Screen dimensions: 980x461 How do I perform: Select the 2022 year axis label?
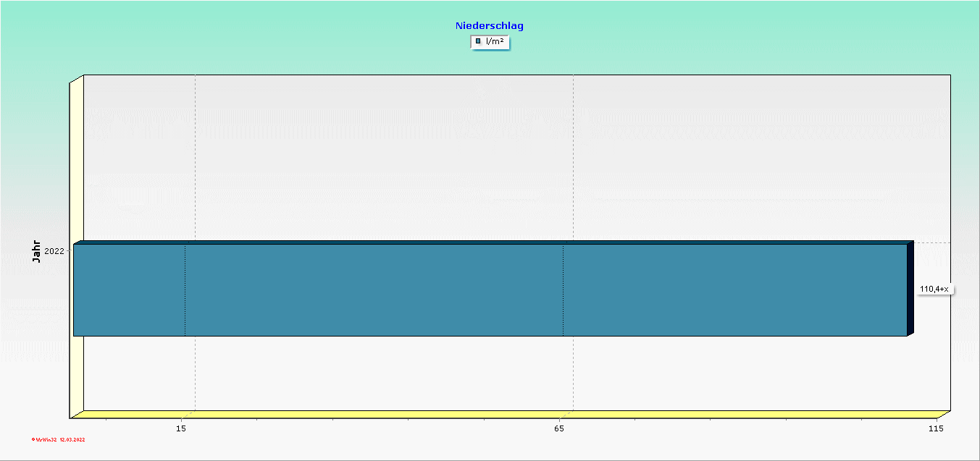click(x=54, y=251)
